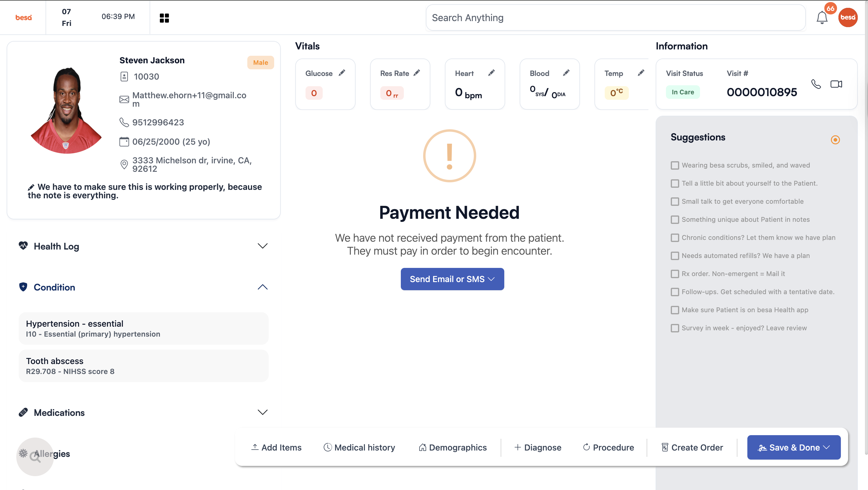
Task: Click the Condition shield icon
Action: click(x=23, y=287)
